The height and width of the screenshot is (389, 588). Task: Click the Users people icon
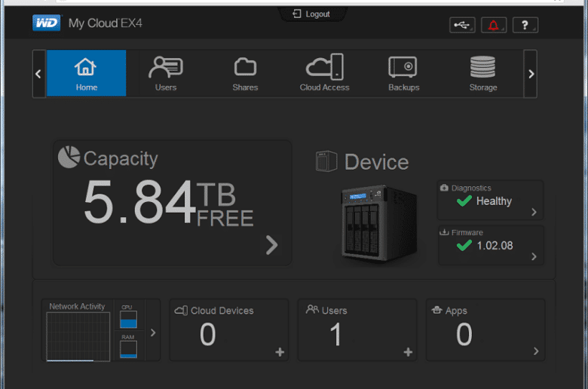pos(312,310)
